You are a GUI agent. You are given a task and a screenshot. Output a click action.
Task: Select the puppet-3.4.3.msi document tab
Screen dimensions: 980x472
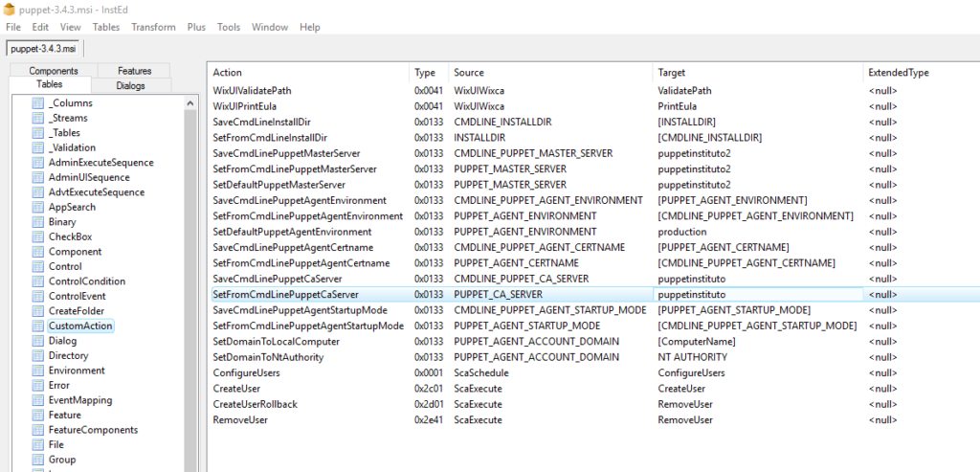point(44,49)
